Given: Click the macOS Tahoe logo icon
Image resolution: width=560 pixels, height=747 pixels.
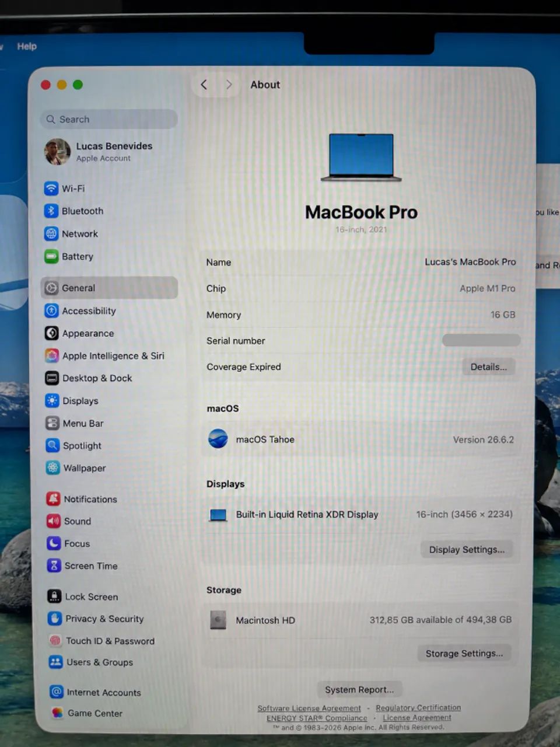Looking at the screenshot, I should point(218,439).
